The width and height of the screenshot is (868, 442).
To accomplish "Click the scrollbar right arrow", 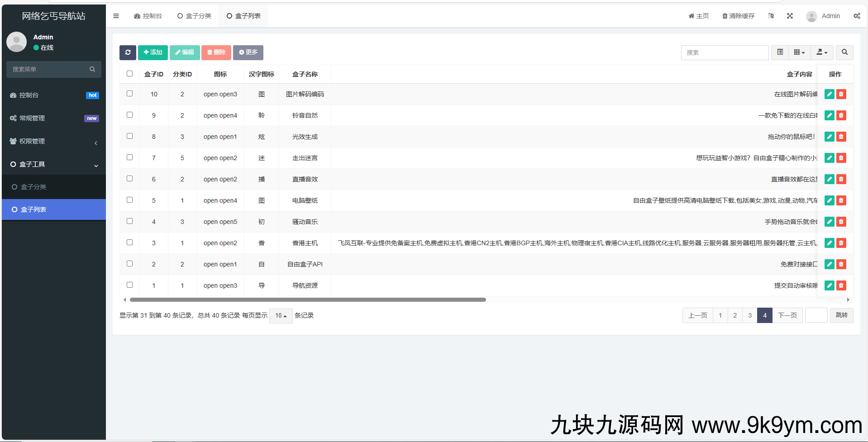I will [848, 299].
